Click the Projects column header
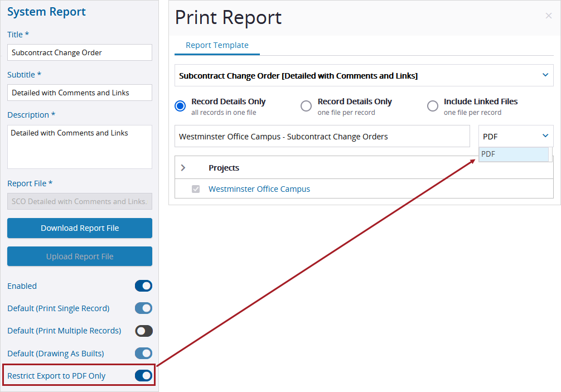Screen dimensions: 561x392 pos(224,168)
